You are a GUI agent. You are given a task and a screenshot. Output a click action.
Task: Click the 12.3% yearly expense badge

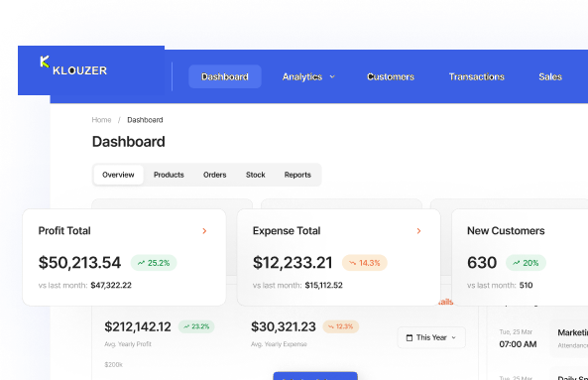coord(341,326)
